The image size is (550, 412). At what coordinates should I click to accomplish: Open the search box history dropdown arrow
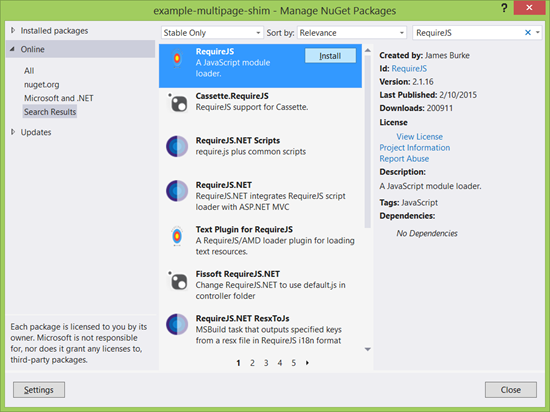click(x=537, y=33)
